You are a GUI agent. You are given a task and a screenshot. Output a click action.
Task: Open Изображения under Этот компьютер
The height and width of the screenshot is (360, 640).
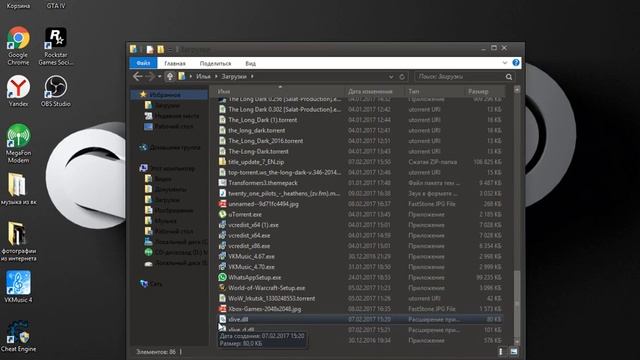click(x=173, y=210)
